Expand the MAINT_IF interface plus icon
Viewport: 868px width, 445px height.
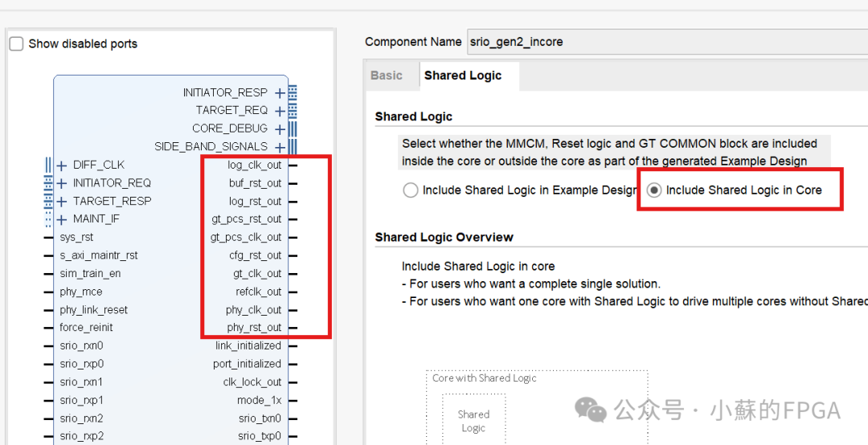tap(62, 219)
